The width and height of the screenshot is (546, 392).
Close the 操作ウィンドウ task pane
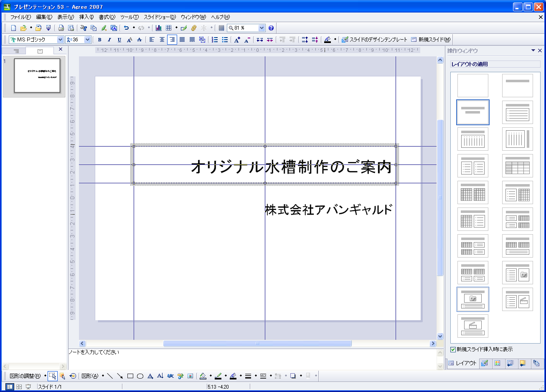[540, 51]
